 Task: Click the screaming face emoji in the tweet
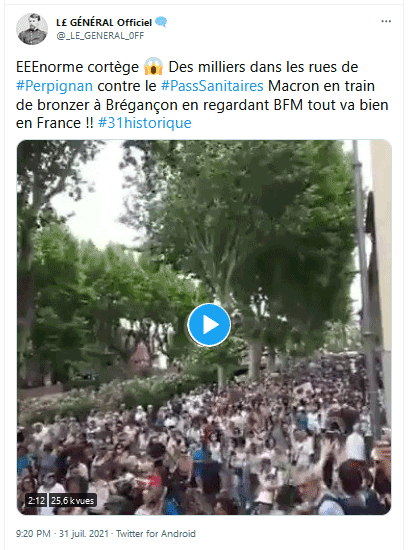tap(153, 67)
